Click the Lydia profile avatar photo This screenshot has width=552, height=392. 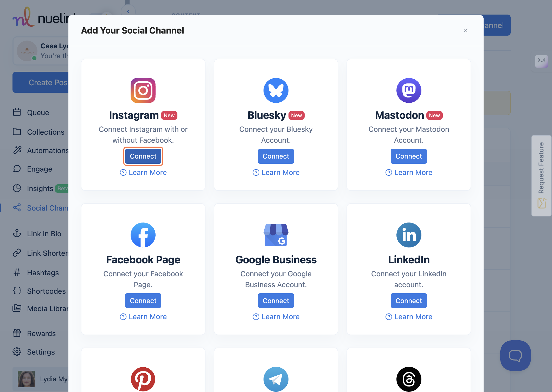[27, 379]
